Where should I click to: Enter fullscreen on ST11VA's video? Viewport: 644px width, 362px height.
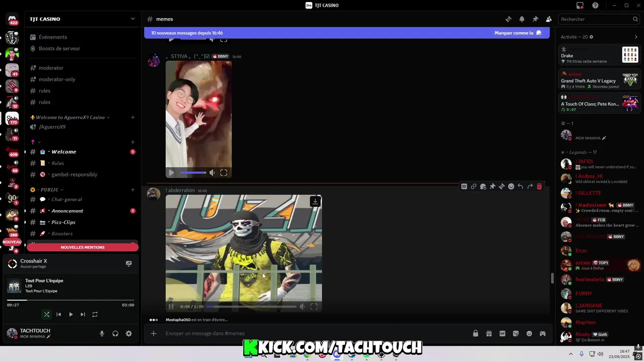pyautogui.click(x=224, y=172)
